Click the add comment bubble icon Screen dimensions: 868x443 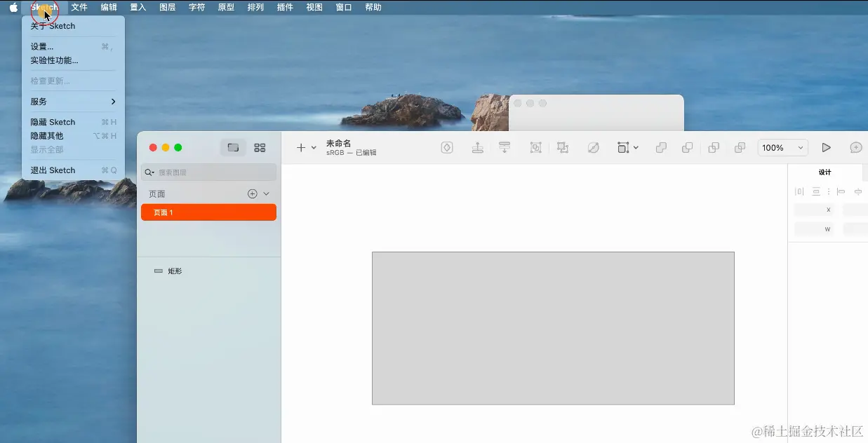(856, 147)
